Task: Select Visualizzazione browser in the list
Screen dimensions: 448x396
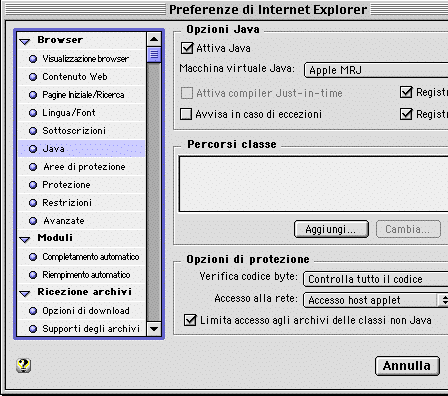Action: point(82,59)
